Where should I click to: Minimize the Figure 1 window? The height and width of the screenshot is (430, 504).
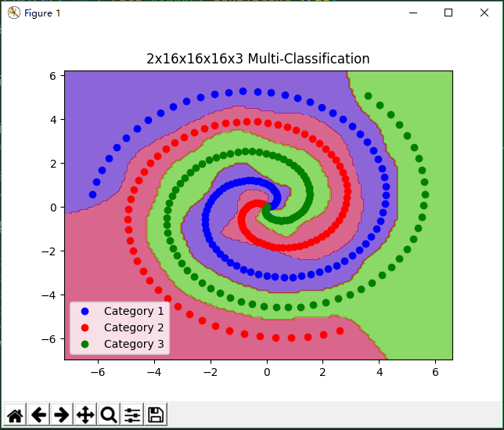413,13
